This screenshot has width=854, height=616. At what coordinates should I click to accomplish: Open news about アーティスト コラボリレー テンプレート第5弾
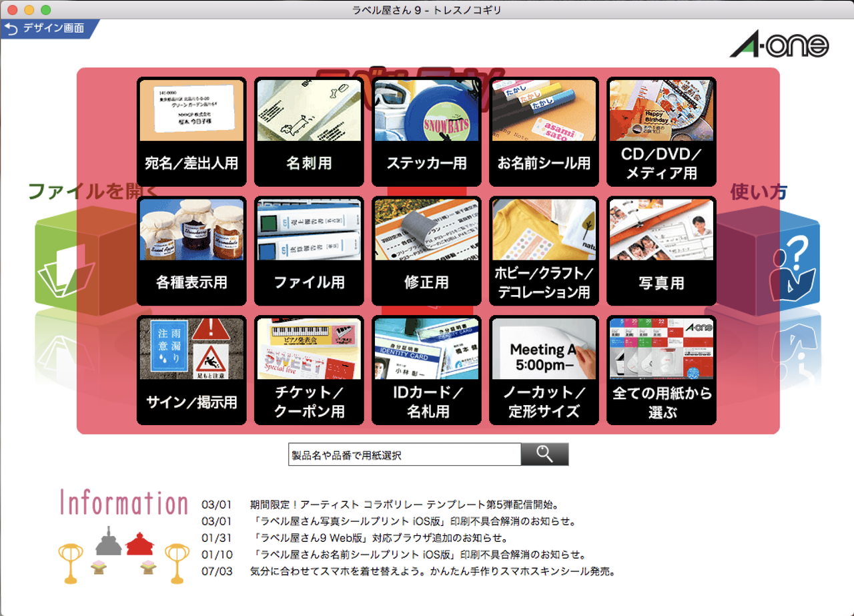(x=404, y=504)
